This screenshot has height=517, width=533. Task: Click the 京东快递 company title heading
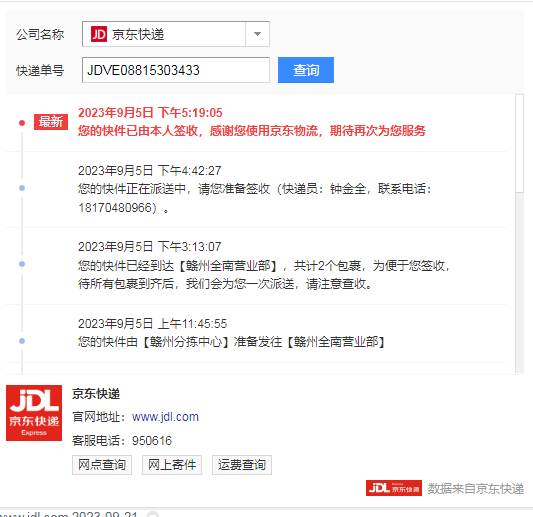click(x=96, y=394)
